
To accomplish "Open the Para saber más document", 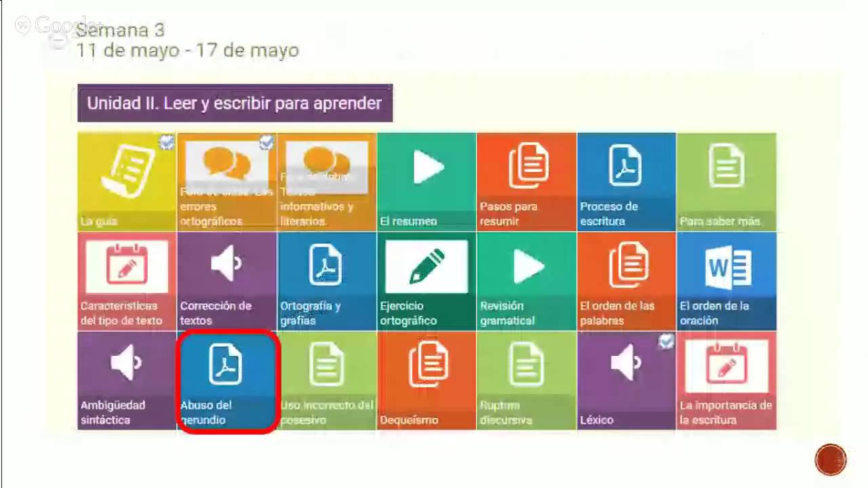I will tap(726, 182).
